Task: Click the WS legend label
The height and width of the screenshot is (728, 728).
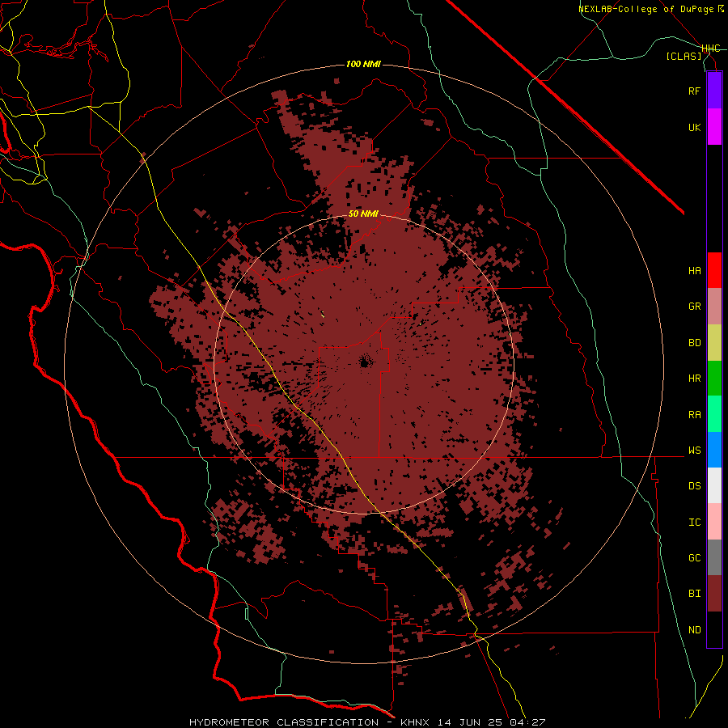Action: pyautogui.click(x=694, y=451)
